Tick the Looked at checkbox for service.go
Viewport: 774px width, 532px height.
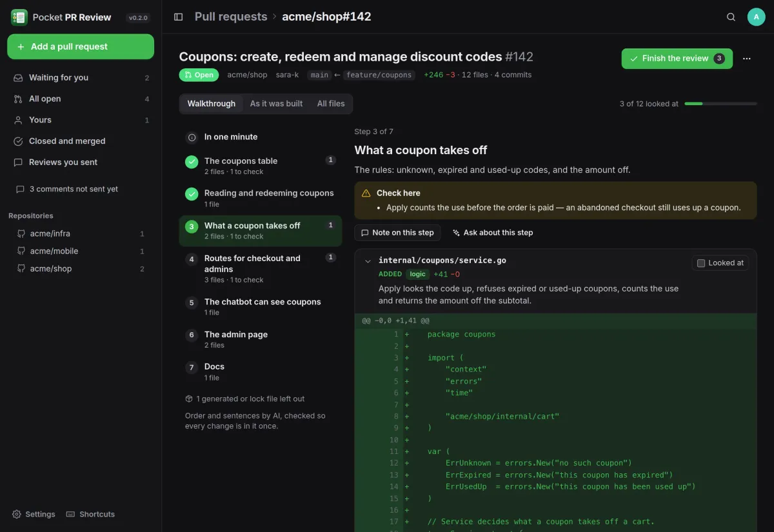(701, 263)
